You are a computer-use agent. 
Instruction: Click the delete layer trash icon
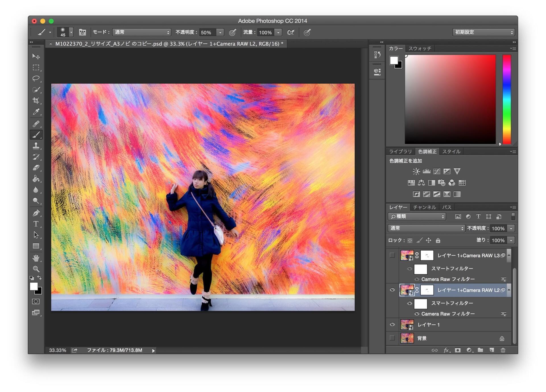503,350
